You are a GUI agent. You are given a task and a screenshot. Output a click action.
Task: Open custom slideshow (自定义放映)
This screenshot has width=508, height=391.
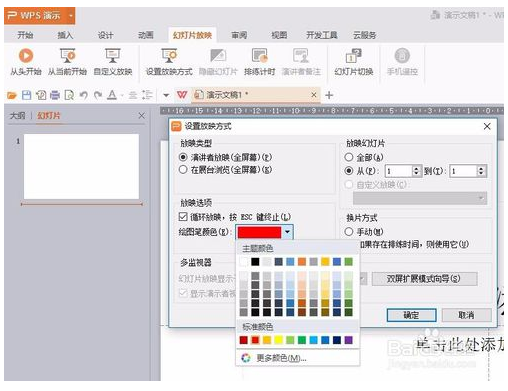tap(113, 62)
